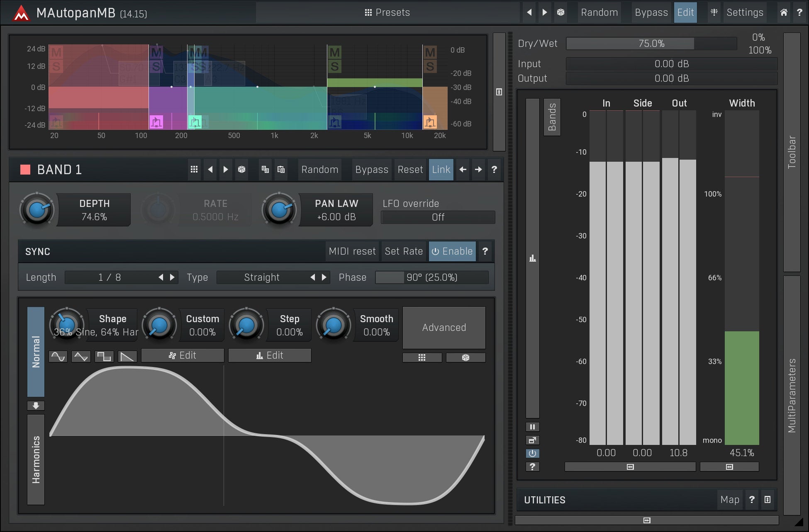Click the sine wave shape icon

[x=58, y=356]
